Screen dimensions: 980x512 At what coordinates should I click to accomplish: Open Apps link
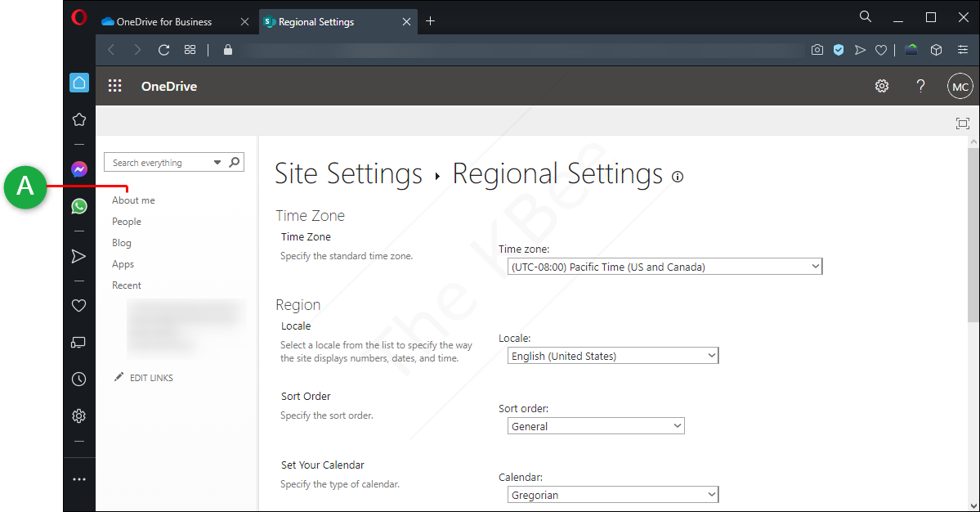coord(123,264)
